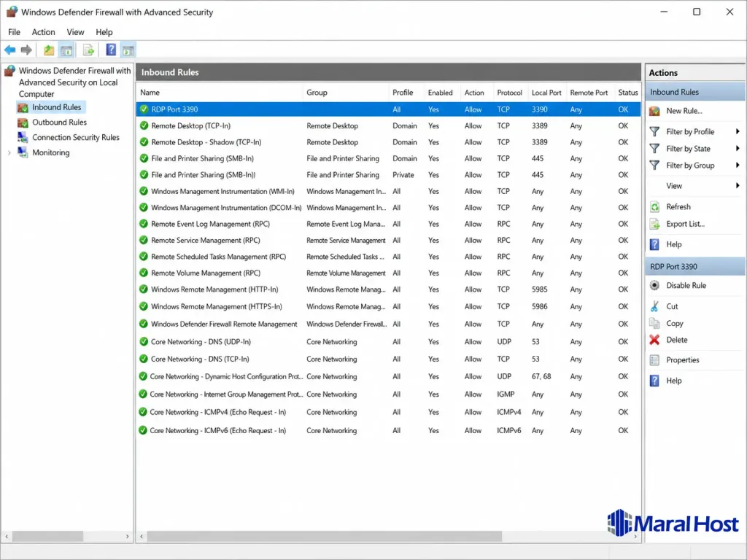Click the Filter by Group funnel icon

tap(654, 166)
